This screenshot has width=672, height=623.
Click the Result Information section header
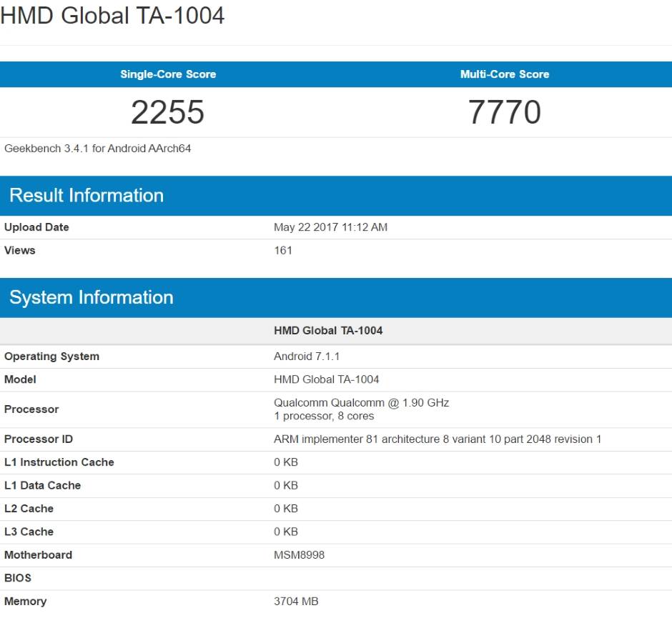[x=86, y=195]
